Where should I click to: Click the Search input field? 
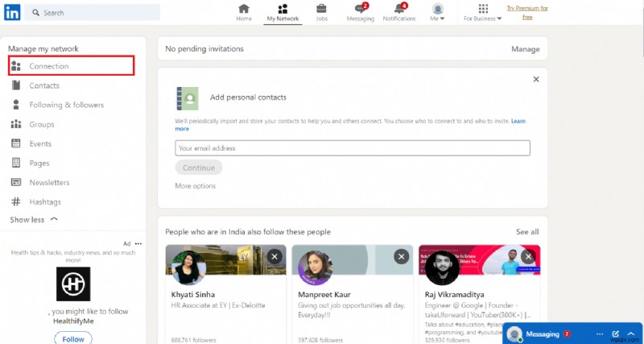(93, 13)
